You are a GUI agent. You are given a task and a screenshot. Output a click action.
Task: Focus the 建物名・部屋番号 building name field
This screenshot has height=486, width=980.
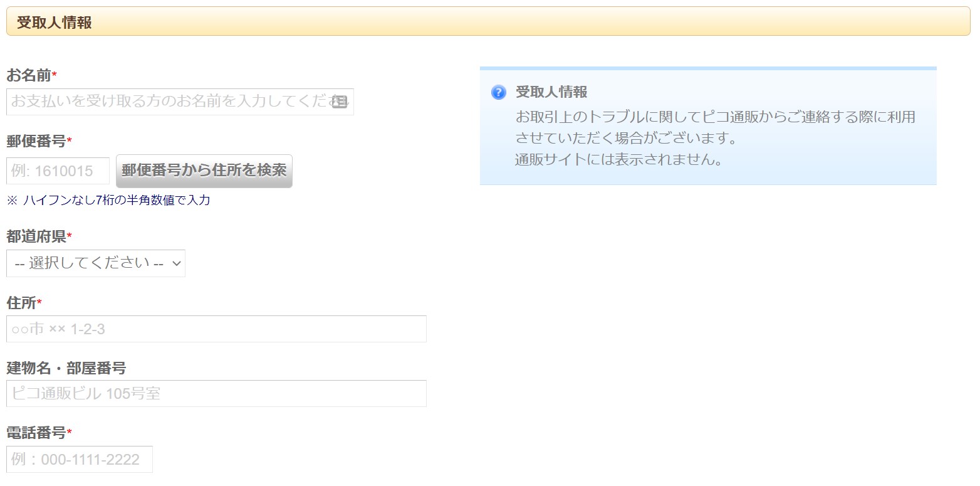(x=216, y=394)
